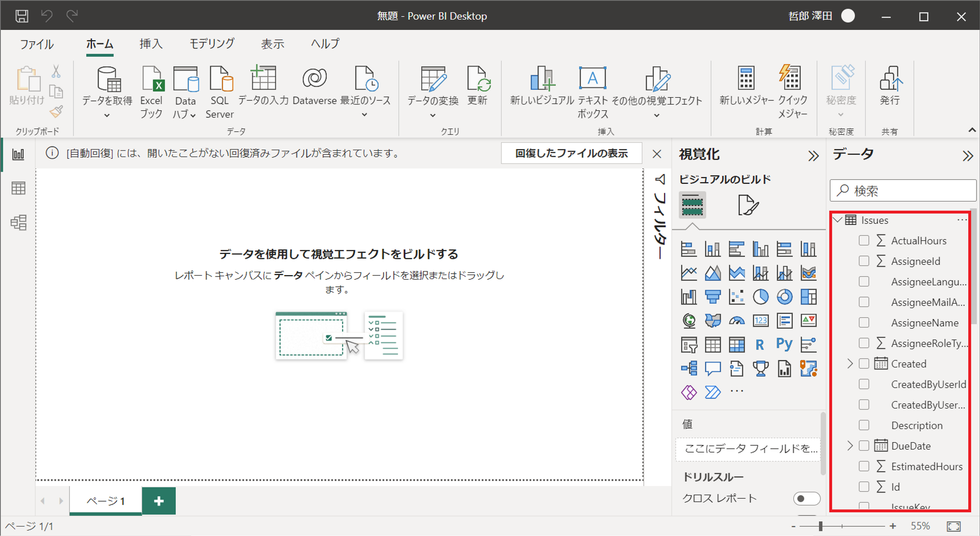Check the Id field checkbox
Image resolution: width=980 pixels, height=536 pixels.
[x=864, y=487]
